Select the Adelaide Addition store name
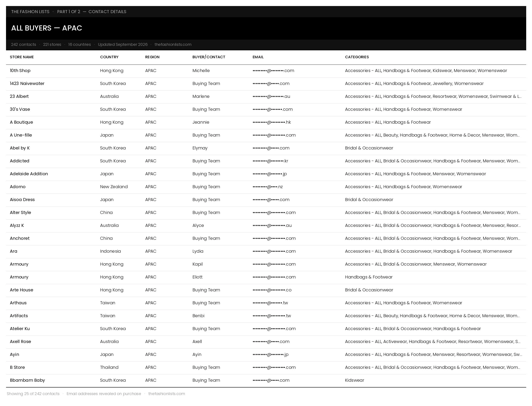 (29, 174)
